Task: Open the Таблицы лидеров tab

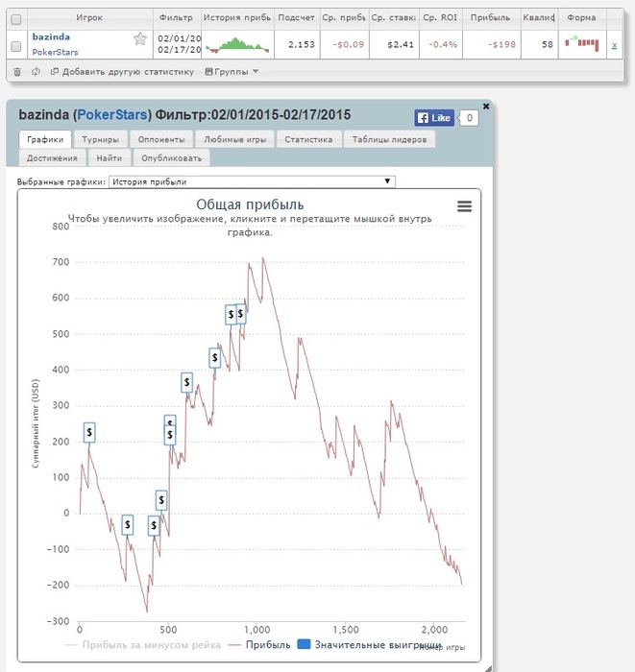Action: 389,139
